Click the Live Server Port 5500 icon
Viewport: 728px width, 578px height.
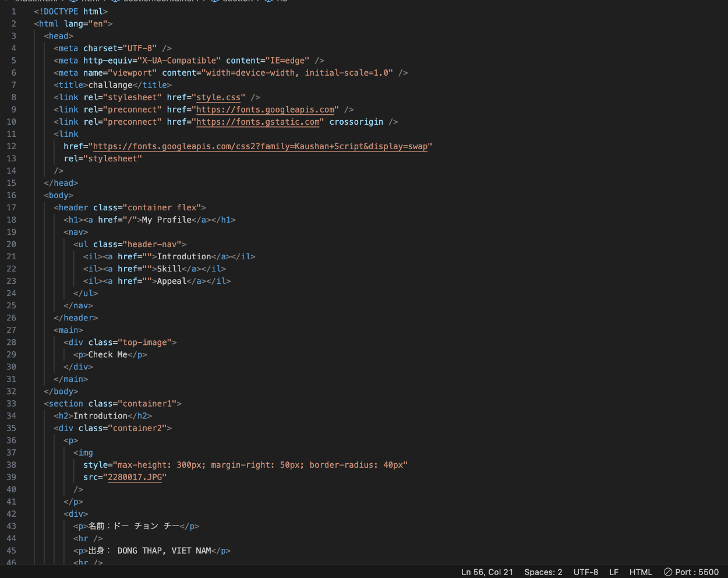[668, 572]
